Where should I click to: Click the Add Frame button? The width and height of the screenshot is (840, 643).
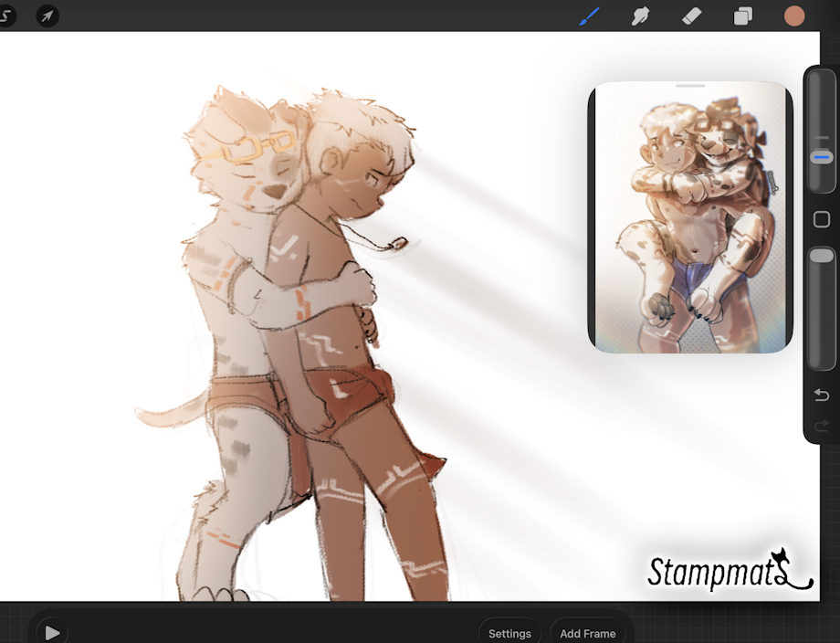pos(587,633)
